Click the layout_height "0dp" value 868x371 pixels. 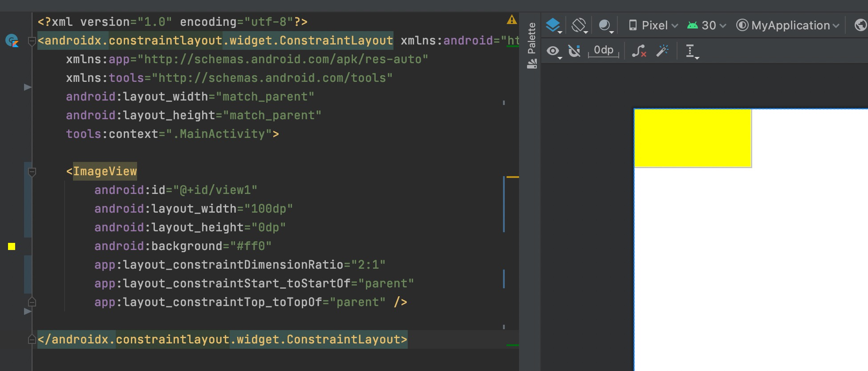(268, 227)
